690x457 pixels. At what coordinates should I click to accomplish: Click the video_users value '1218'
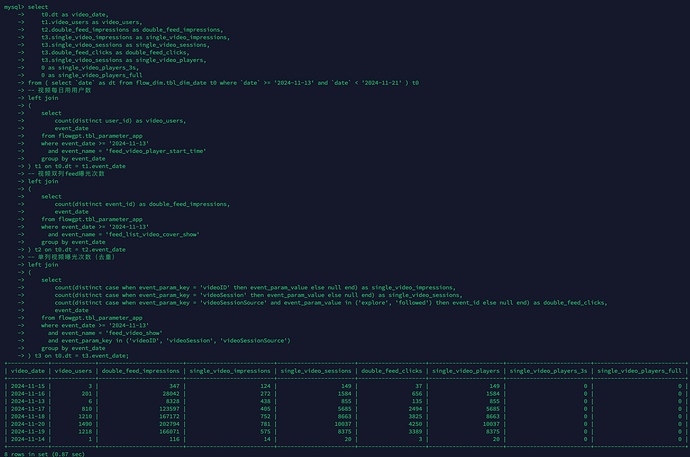pyautogui.click(x=85, y=431)
